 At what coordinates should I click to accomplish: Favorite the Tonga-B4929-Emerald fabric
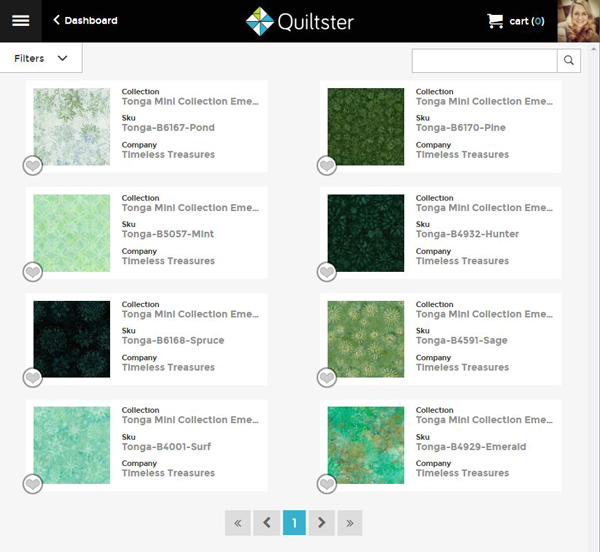pyautogui.click(x=327, y=484)
